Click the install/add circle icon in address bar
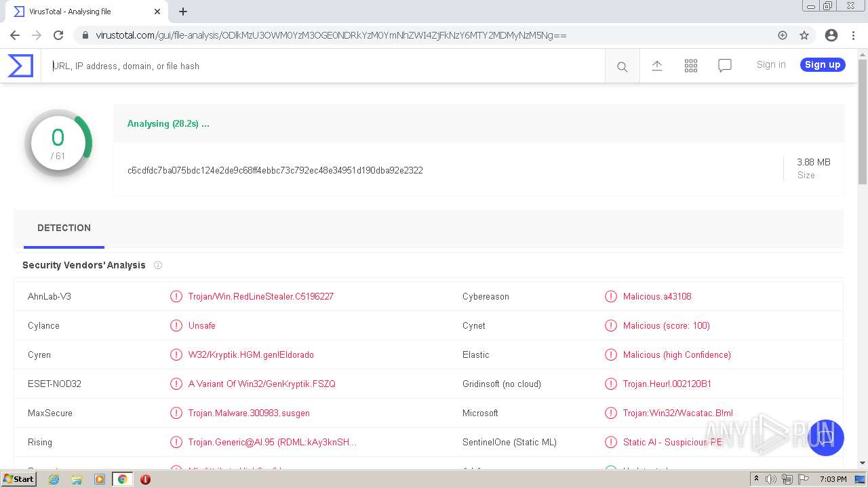868x488 pixels. (783, 35)
